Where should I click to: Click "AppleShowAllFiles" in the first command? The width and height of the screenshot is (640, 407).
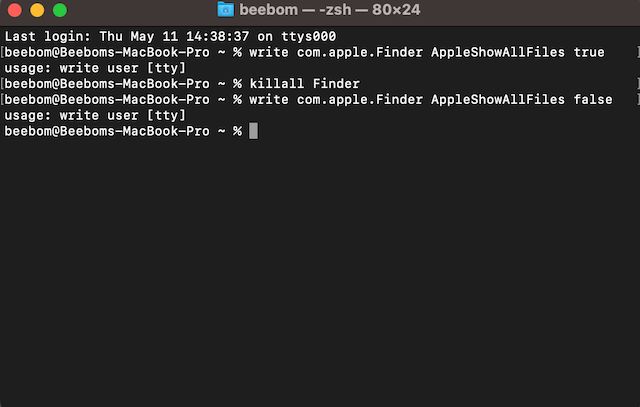tap(498, 52)
